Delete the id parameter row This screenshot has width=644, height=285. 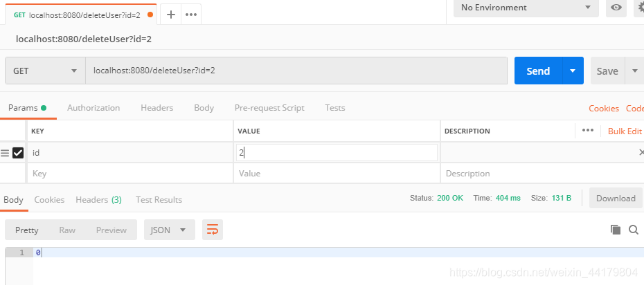pos(641,153)
